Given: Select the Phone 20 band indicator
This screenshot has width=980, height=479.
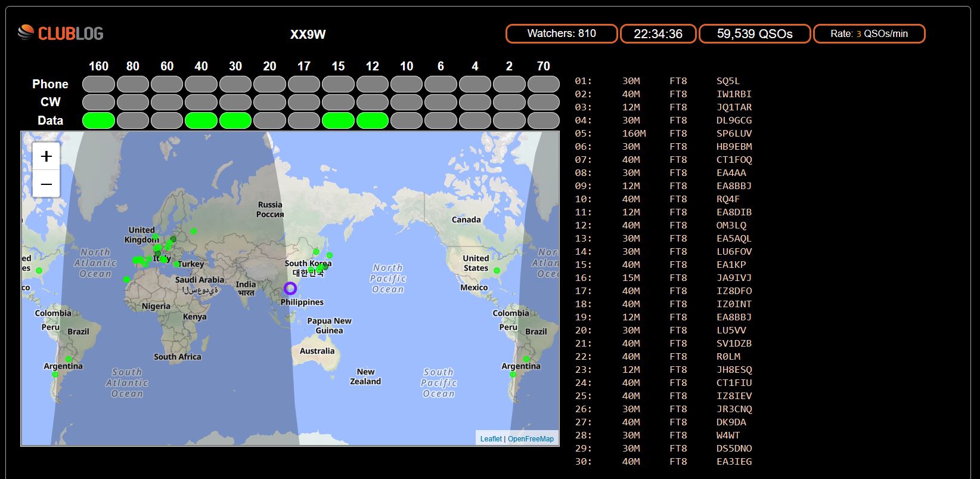Looking at the screenshot, I should tap(269, 84).
